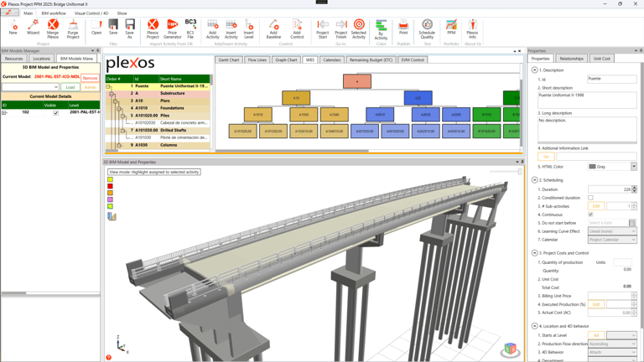Switch to the Gantt Chart tab
644x362 pixels.
pos(229,60)
